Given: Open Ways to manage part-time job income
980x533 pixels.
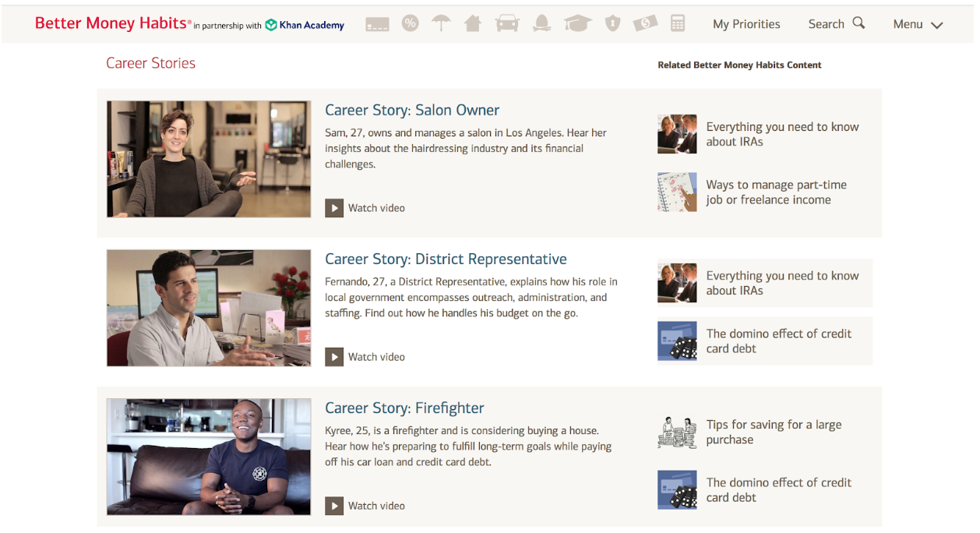Looking at the screenshot, I should 776,192.
